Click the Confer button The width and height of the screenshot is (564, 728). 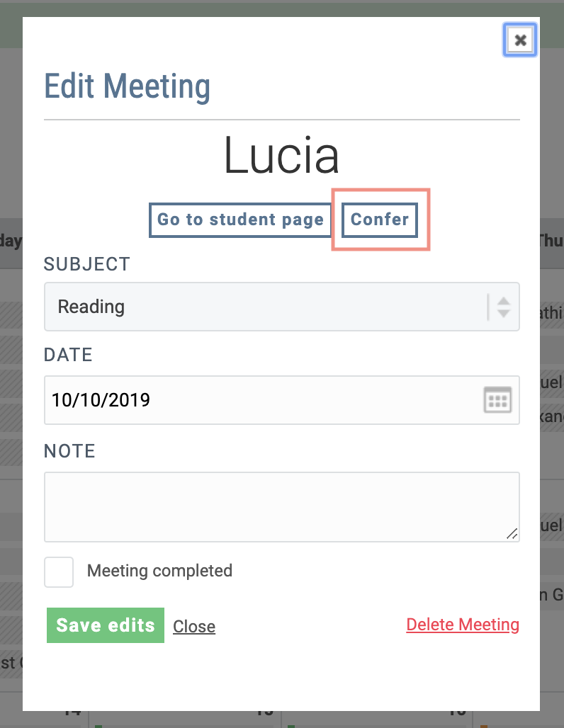tap(379, 220)
